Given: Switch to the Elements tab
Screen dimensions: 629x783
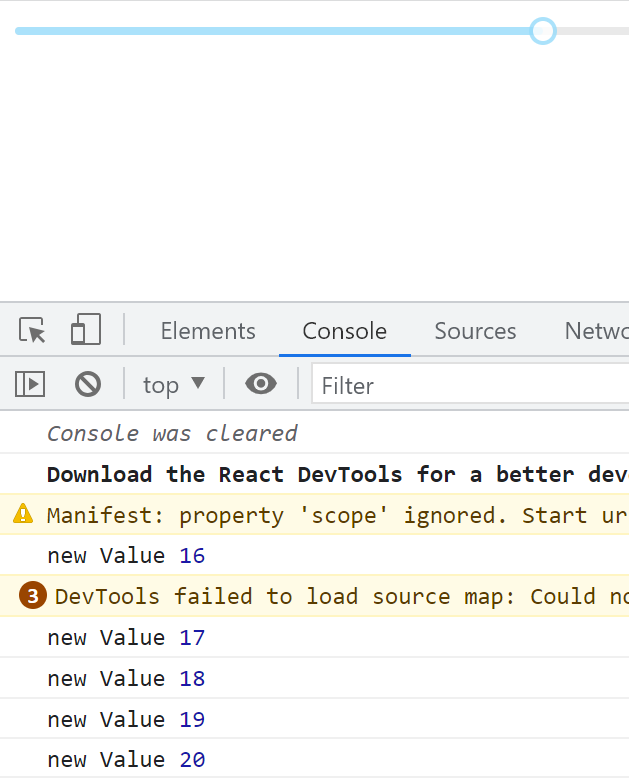Looking at the screenshot, I should coord(208,331).
